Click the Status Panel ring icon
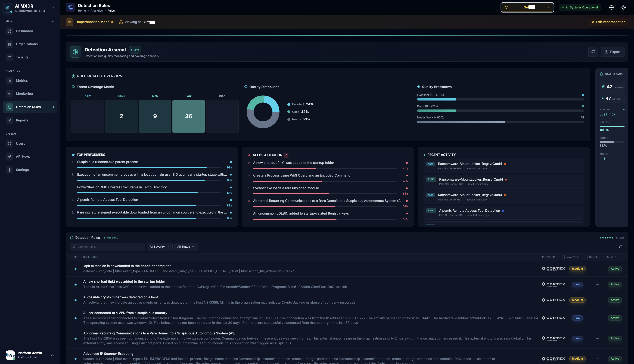This screenshot has height=364, width=634. click(601, 74)
